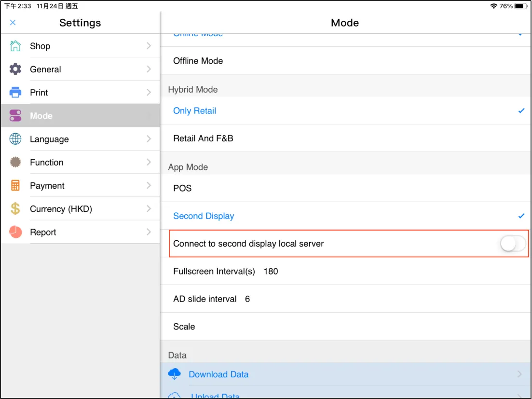Click the Shop house icon
Viewport: 532px width, 399px height.
coord(15,46)
